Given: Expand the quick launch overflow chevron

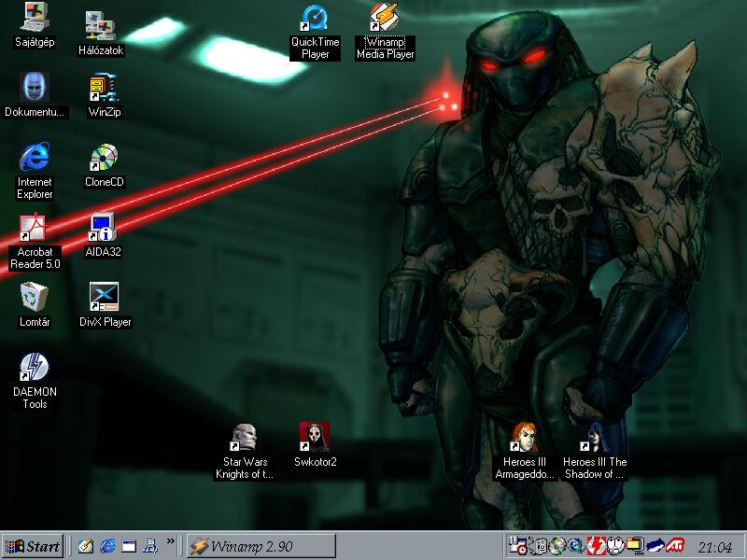Looking at the screenshot, I should point(171,541).
